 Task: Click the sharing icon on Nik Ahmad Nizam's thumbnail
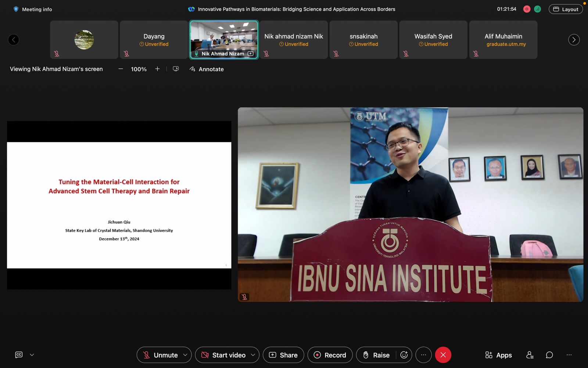[251, 54]
